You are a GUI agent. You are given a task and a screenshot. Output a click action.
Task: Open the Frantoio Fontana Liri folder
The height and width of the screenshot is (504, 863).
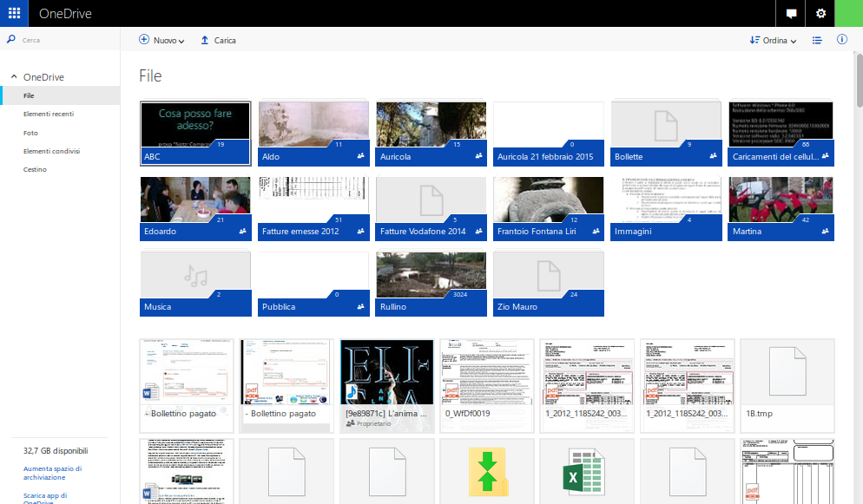click(x=548, y=208)
